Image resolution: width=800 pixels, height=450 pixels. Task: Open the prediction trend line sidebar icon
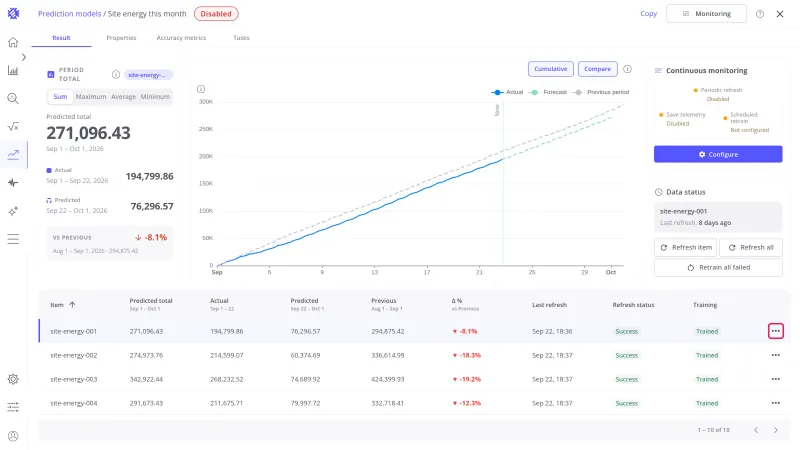tap(13, 154)
